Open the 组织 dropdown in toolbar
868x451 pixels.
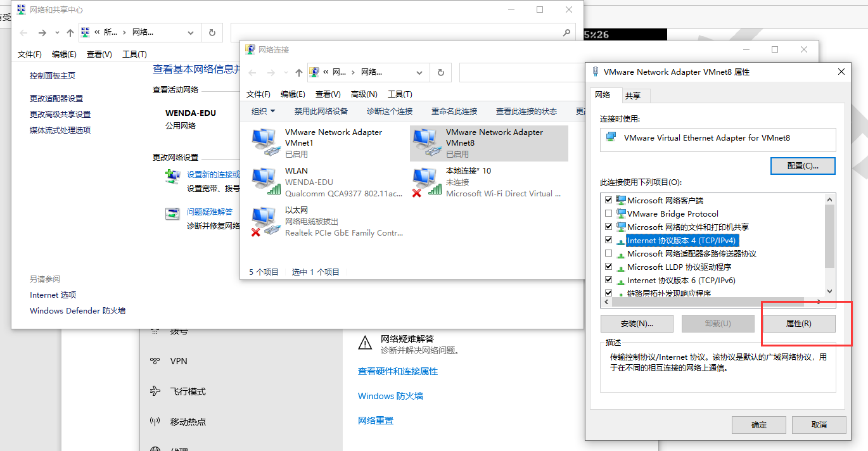coord(264,111)
